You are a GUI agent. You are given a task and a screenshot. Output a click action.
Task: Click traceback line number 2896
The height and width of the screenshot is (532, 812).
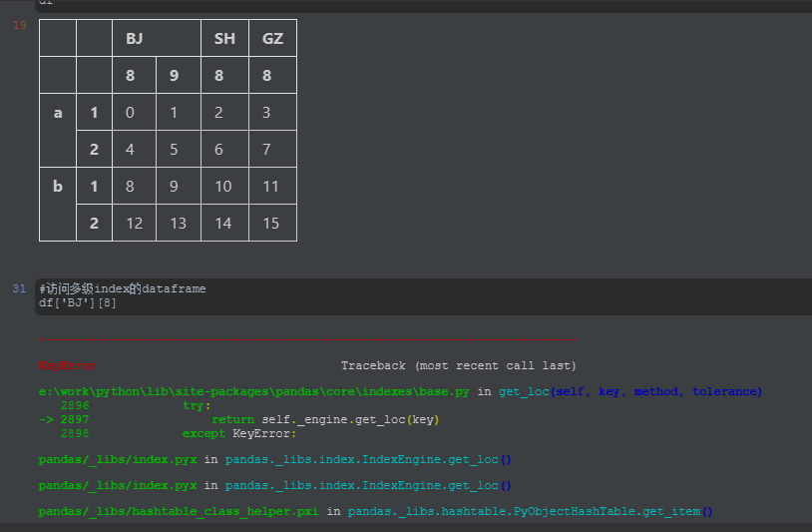coord(75,405)
